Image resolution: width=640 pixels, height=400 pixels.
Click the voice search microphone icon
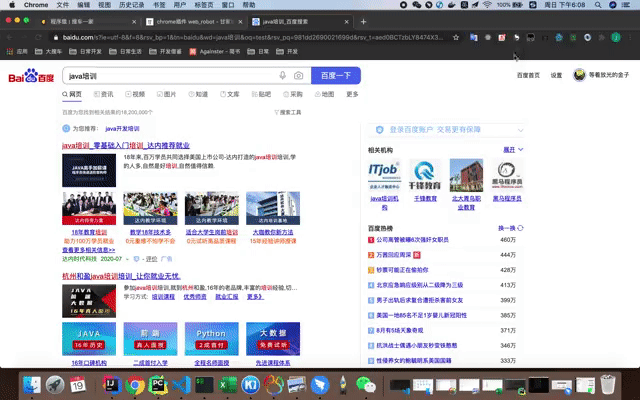click(x=284, y=76)
